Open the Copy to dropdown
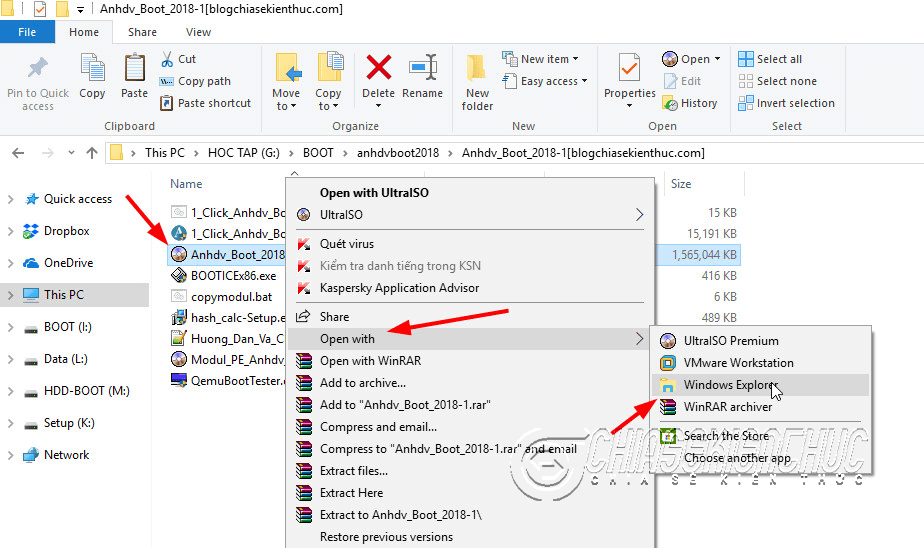Viewport: 924px width, 548px height. [328, 100]
